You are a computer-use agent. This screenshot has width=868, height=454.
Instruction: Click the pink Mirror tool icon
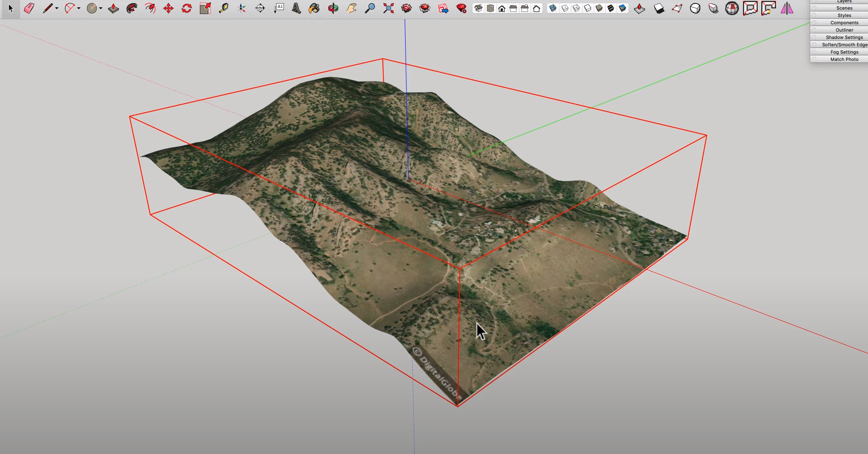pyautogui.click(x=787, y=8)
